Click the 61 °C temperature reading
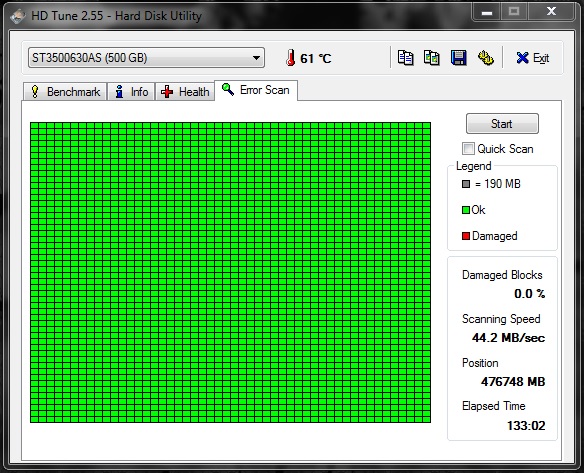The image size is (584, 473). [315, 58]
